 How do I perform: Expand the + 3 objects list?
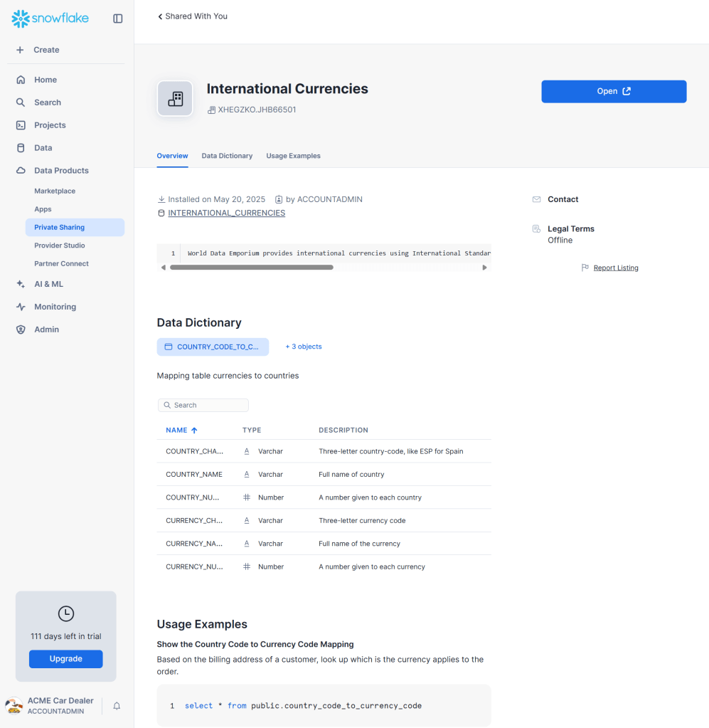(x=304, y=347)
